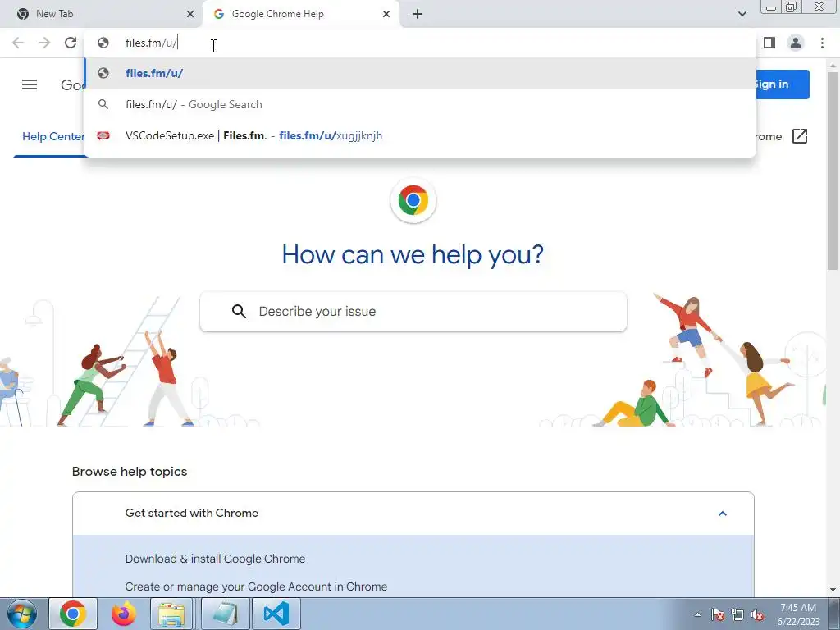Close the New Tab tab
This screenshot has height=630, width=840.
click(190, 14)
